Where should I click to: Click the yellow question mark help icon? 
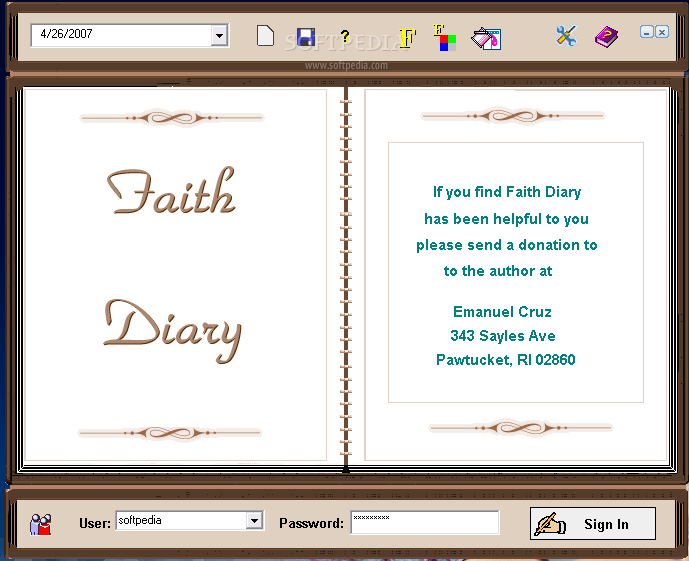click(345, 36)
